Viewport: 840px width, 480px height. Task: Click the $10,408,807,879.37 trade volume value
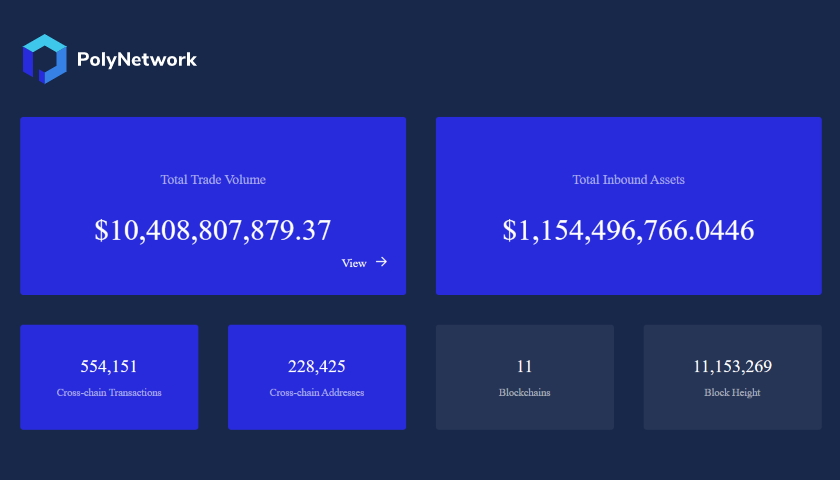[x=213, y=230]
